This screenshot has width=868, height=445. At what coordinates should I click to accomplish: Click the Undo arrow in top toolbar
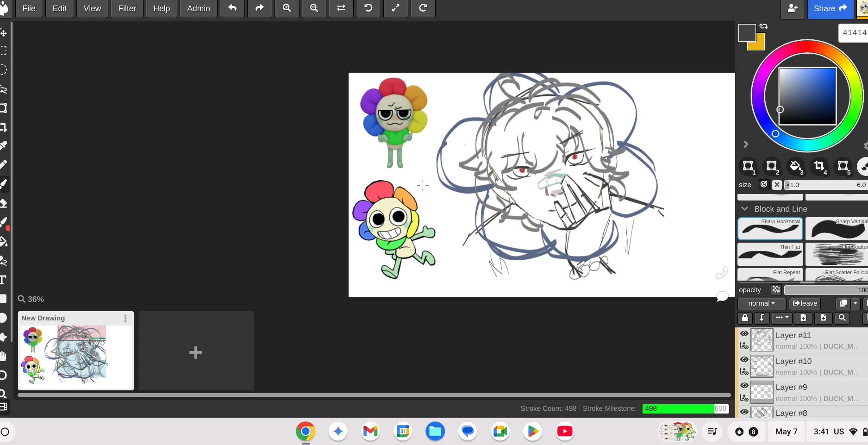[232, 8]
